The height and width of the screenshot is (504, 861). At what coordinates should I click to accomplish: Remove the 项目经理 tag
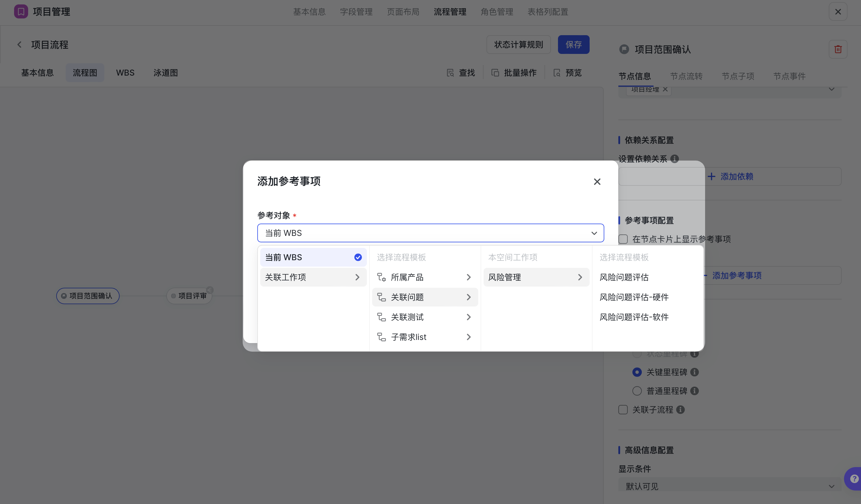[x=665, y=89]
